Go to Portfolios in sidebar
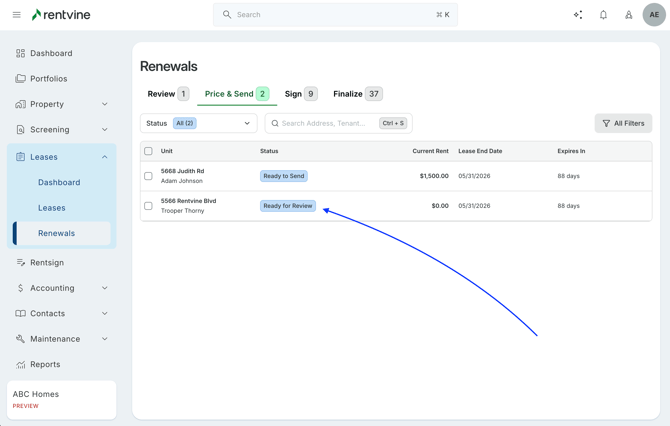Viewport: 670px width, 426px height. point(48,79)
